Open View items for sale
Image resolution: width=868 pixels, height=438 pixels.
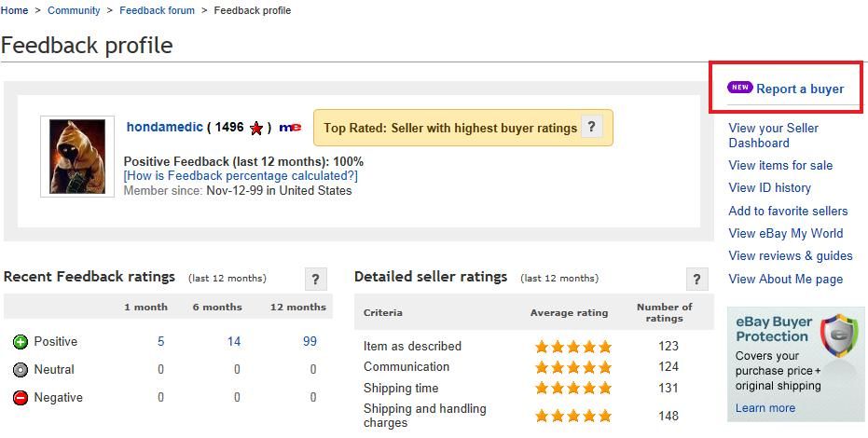click(780, 165)
